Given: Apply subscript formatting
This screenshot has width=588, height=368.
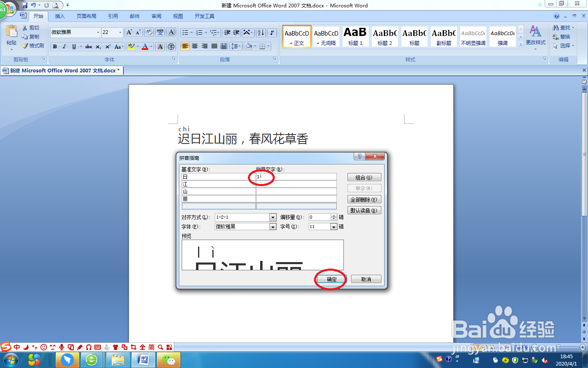Looking at the screenshot, I should click(98, 46).
